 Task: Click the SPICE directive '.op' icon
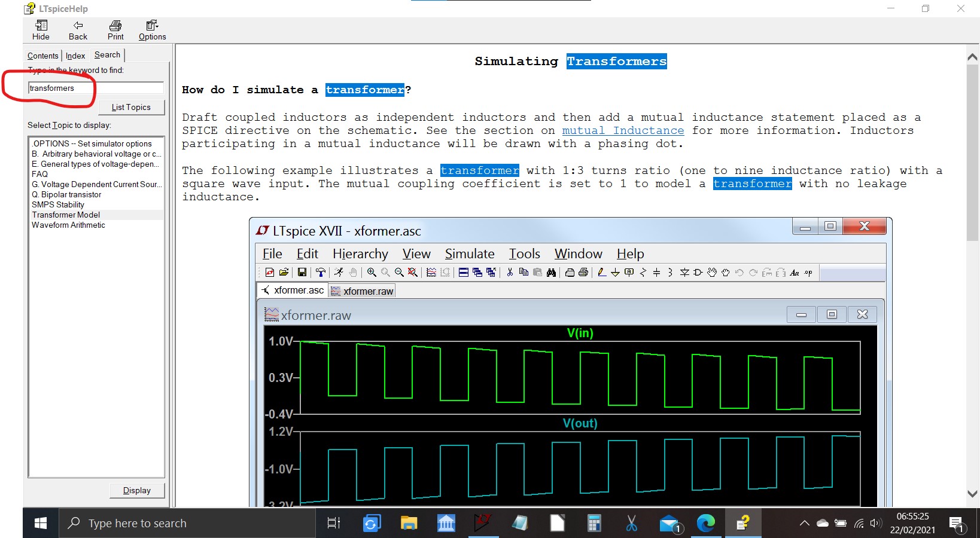[808, 273]
